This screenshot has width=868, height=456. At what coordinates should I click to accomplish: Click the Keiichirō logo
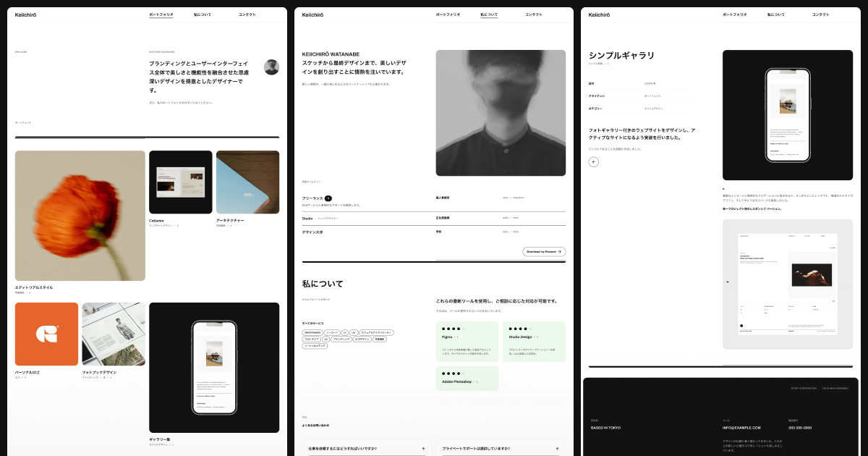[26, 14]
